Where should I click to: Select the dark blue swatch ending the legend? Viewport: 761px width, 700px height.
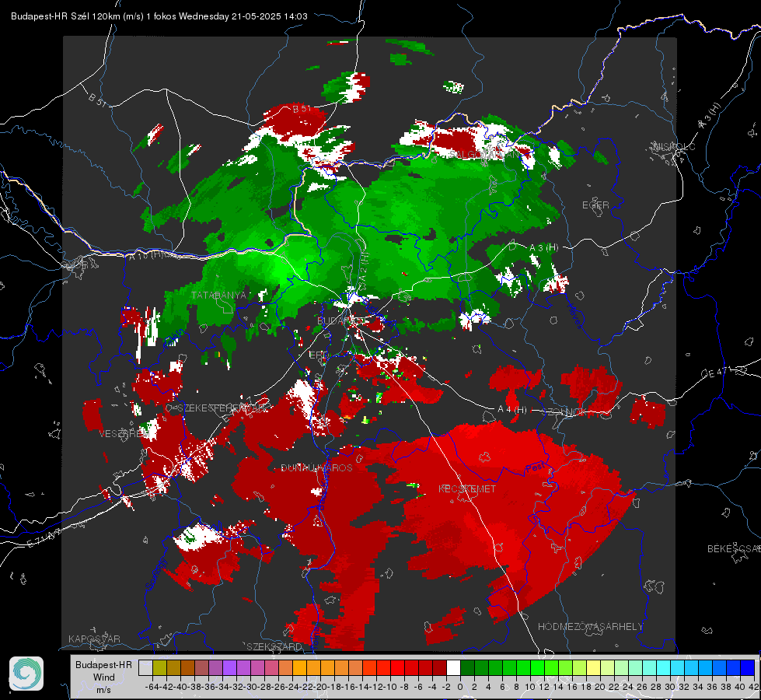(x=748, y=668)
